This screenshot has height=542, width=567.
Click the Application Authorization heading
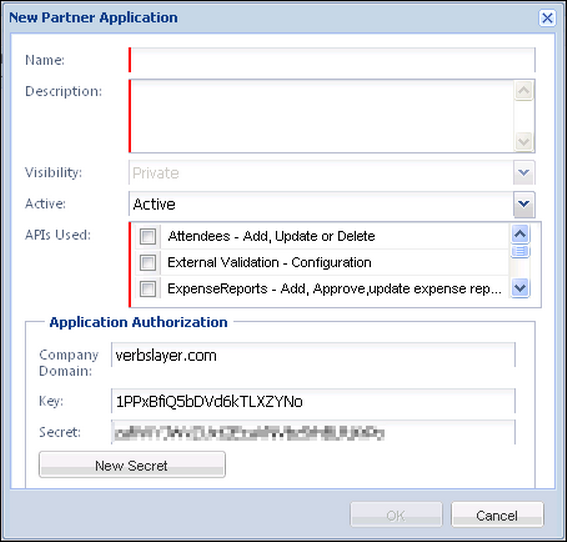pyautogui.click(x=138, y=322)
